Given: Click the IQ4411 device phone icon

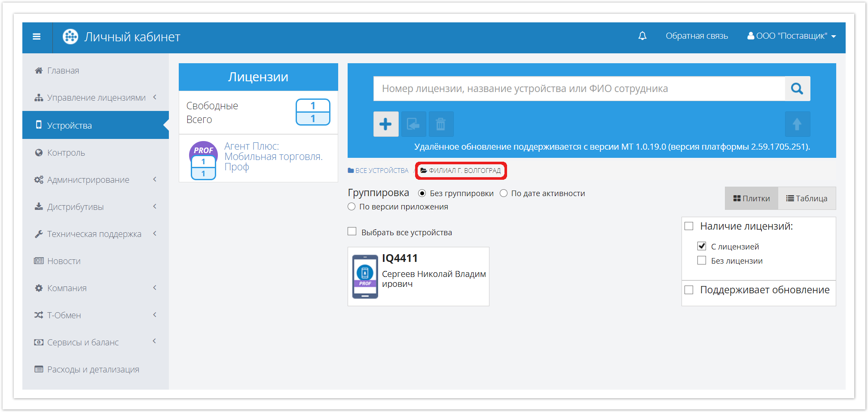Looking at the screenshot, I should pos(365,277).
